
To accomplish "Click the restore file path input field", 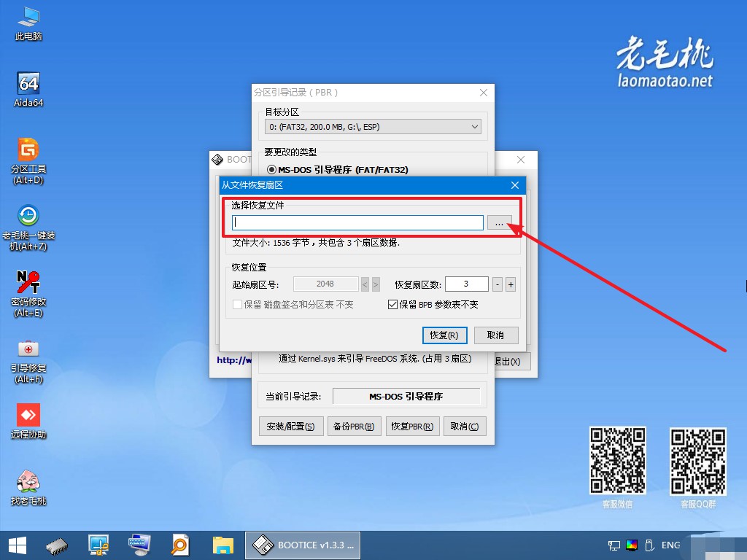I will pyautogui.click(x=357, y=223).
